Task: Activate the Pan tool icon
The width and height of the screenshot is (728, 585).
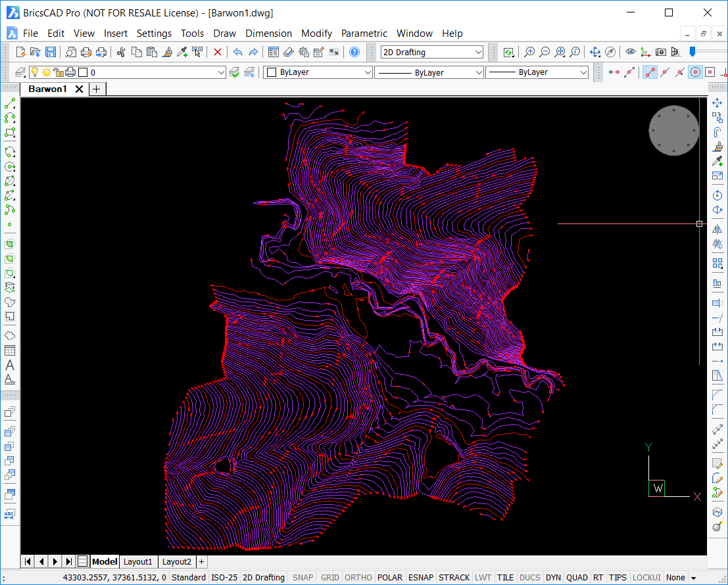Action: (x=595, y=53)
